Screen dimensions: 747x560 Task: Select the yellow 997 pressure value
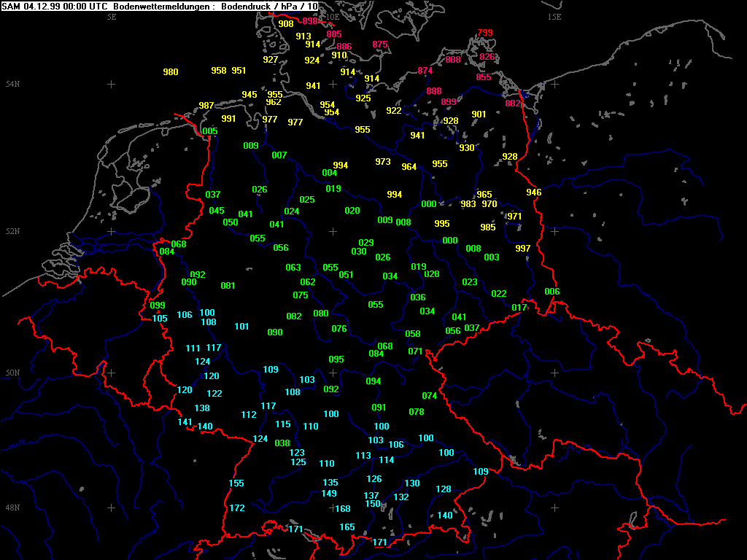tap(523, 249)
